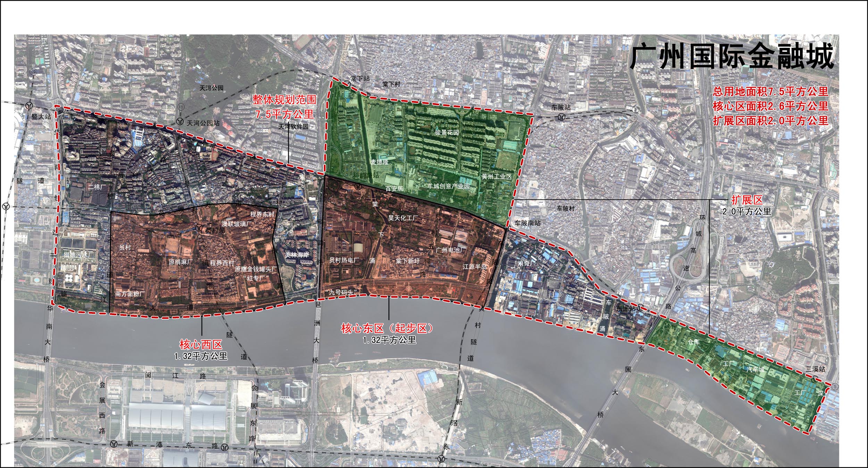868x468 pixels.
Task: Click the circled line number 19 marker
Action: coord(33,72)
